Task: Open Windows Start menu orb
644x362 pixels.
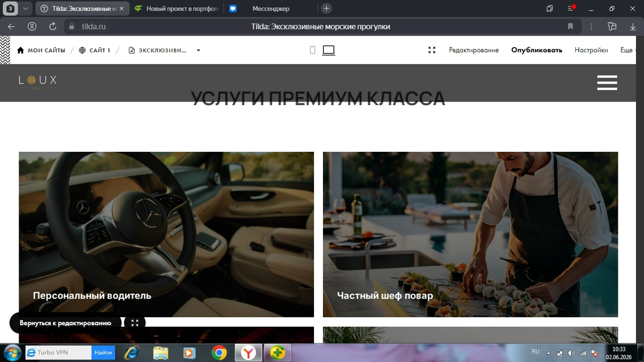Action: coord(12,352)
